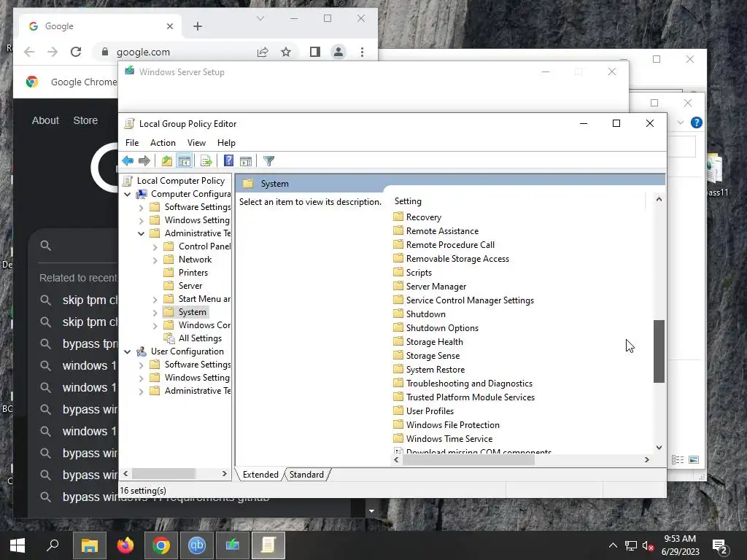
Task: Click the Forward arrow in Group Policy toolbar
Action: point(144,161)
